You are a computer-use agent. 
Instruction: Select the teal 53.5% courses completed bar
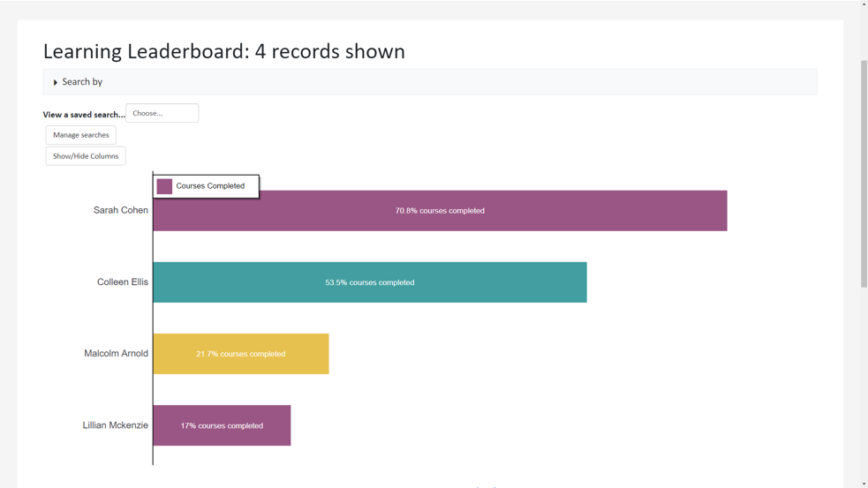pos(369,282)
